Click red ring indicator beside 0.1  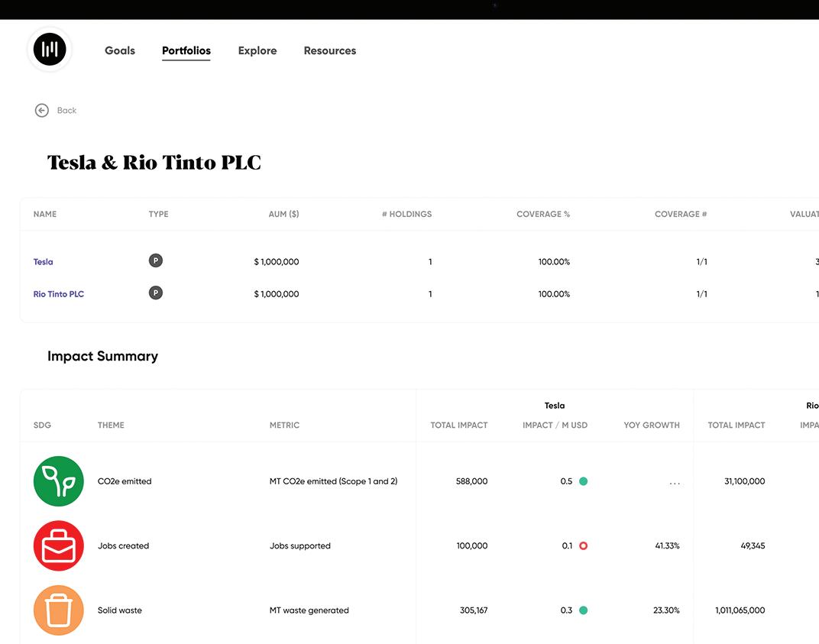click(x=584, y=545)
